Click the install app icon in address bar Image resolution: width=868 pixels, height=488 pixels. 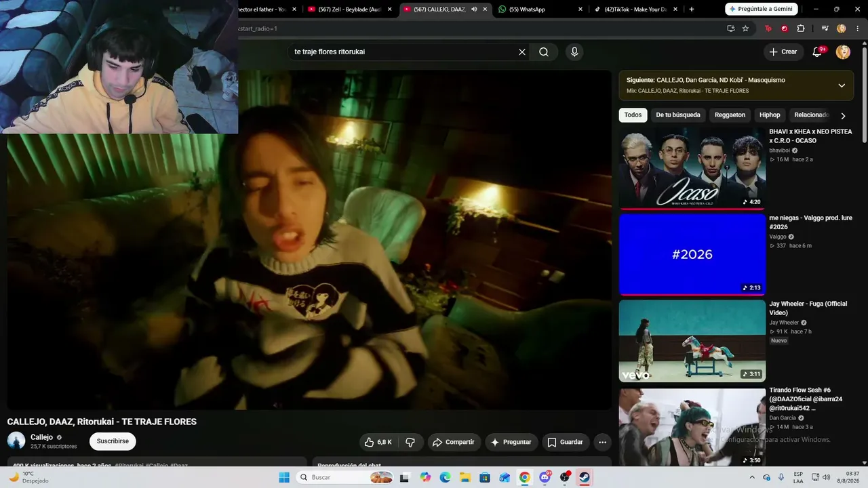click(x=730, y=28)
